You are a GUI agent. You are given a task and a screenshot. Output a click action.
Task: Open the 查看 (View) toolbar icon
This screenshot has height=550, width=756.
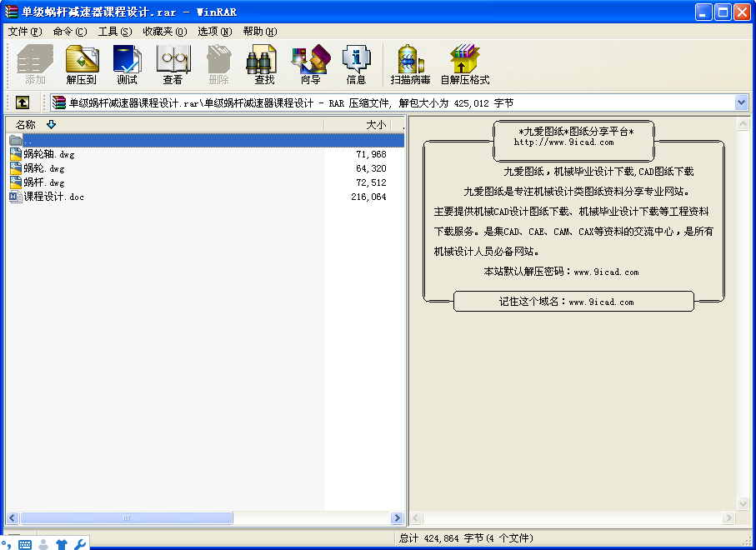click(x=173, y=65)
